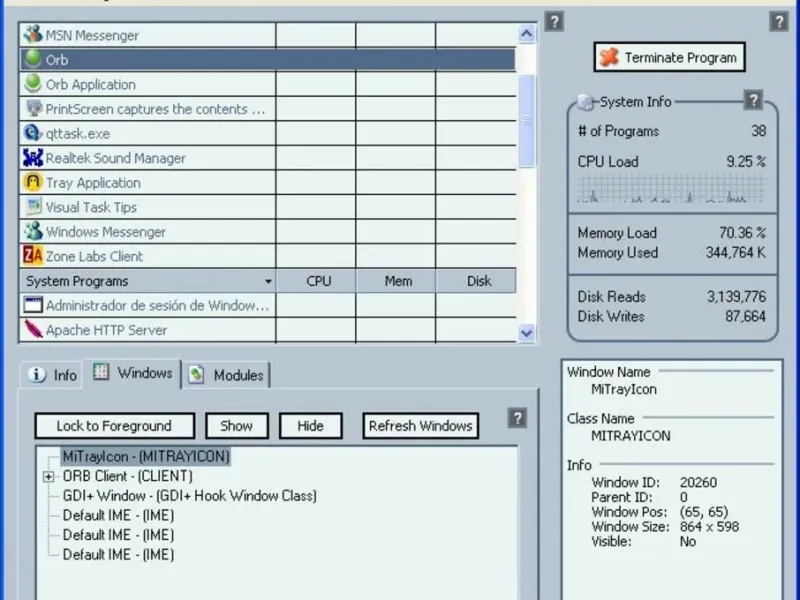Click the Memory Used value 344,764 K

(736, 253)
